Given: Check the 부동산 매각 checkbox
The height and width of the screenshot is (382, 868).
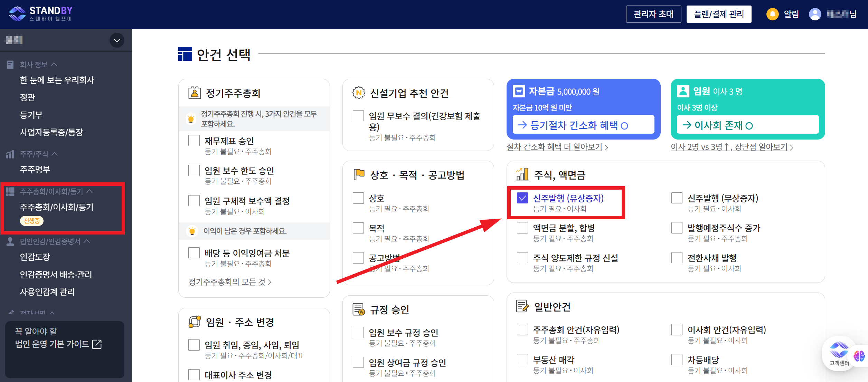Looking at the screenshot, I should pos(522,360).
